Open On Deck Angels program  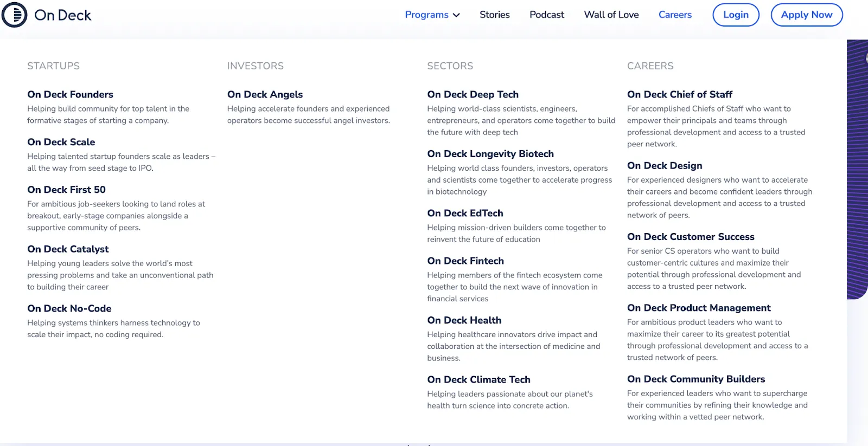tap(265, 94)
